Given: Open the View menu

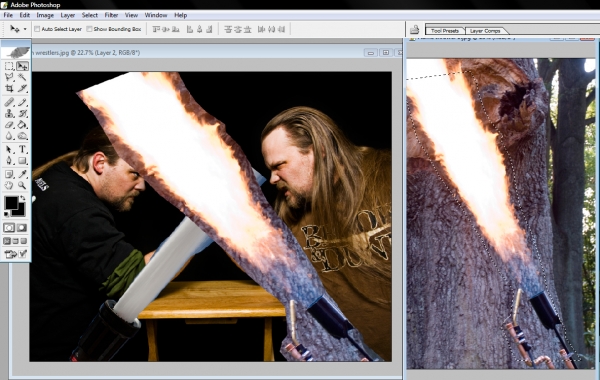Looking at the screenshot, I should pos(131,15).
